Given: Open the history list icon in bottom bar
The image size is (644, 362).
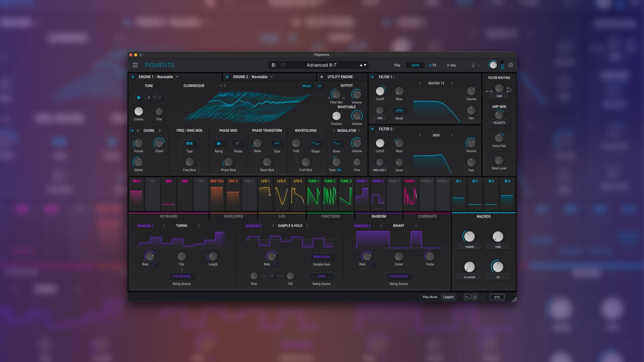Looking at the screenshot, I should [475, 297].
